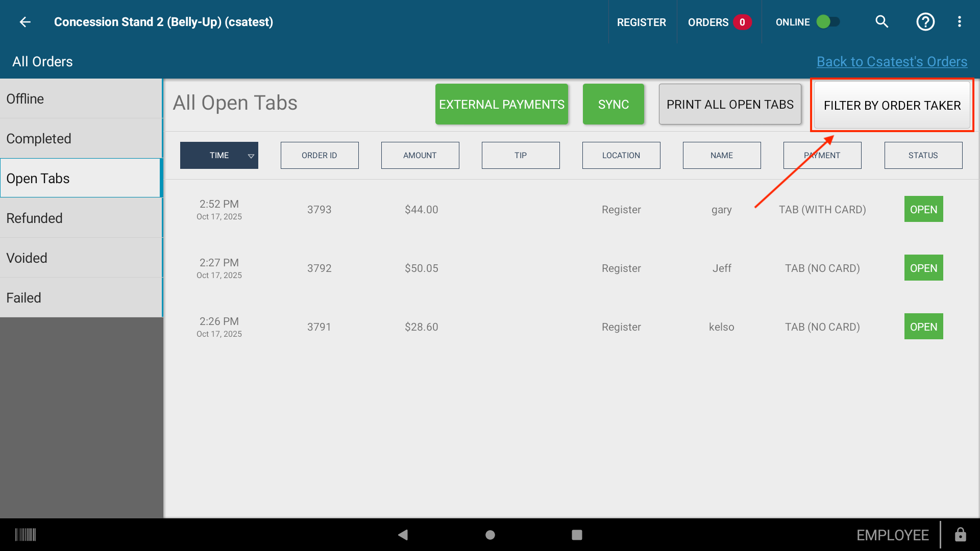Open ORDERS with zero badge
The image size is (980, 551).
pos(719,22)
